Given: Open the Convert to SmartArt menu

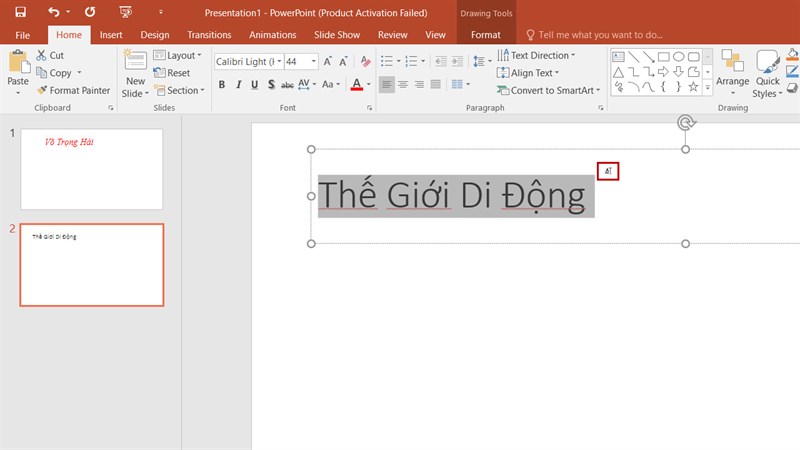Looking at the screenshot, I should pos(548,90).
